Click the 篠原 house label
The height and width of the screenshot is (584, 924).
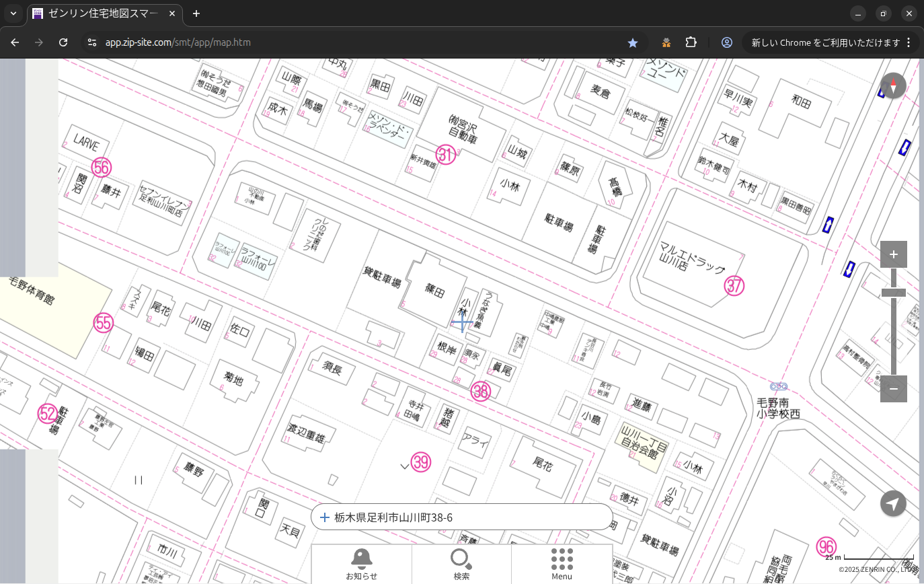tap(570, 168)
